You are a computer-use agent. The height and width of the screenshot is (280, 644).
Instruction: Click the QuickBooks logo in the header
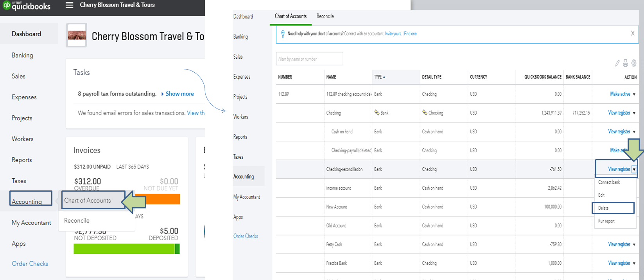click(x=27, y=6)
